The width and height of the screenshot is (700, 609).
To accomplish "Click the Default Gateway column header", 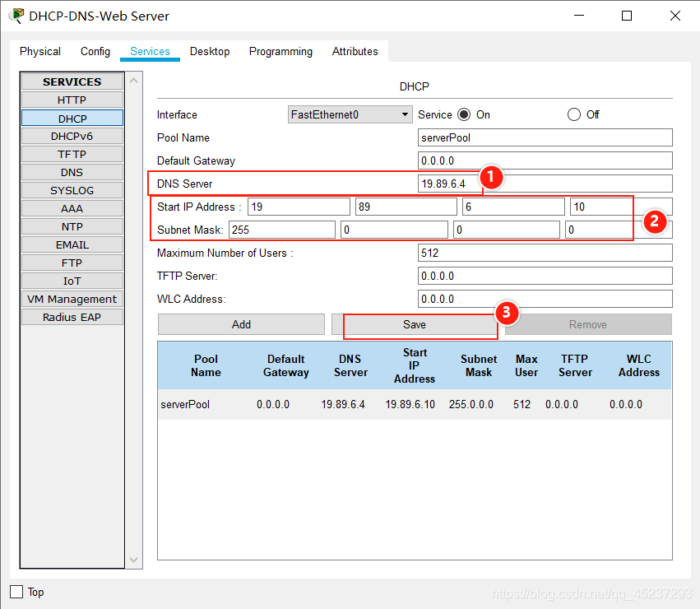I will click(286, 365).
